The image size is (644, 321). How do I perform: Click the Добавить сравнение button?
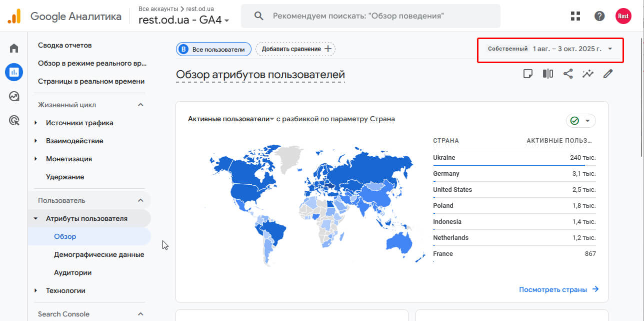(296, 49)
